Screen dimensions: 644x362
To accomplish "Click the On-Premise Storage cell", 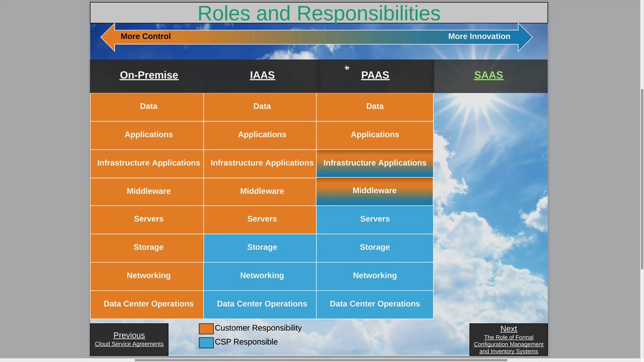I will pos(147,247).
